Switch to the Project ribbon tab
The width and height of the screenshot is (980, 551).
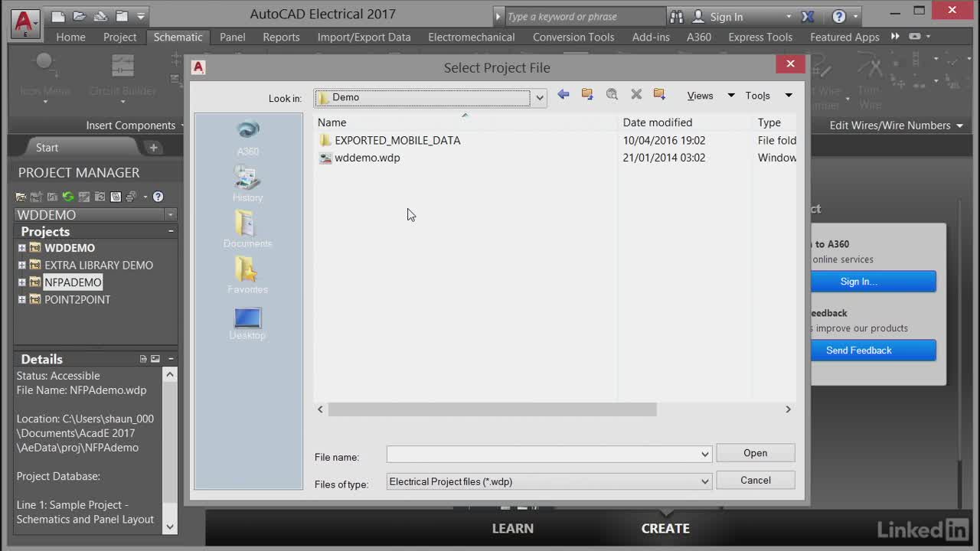pyautogui.click(x=119, y=37)
